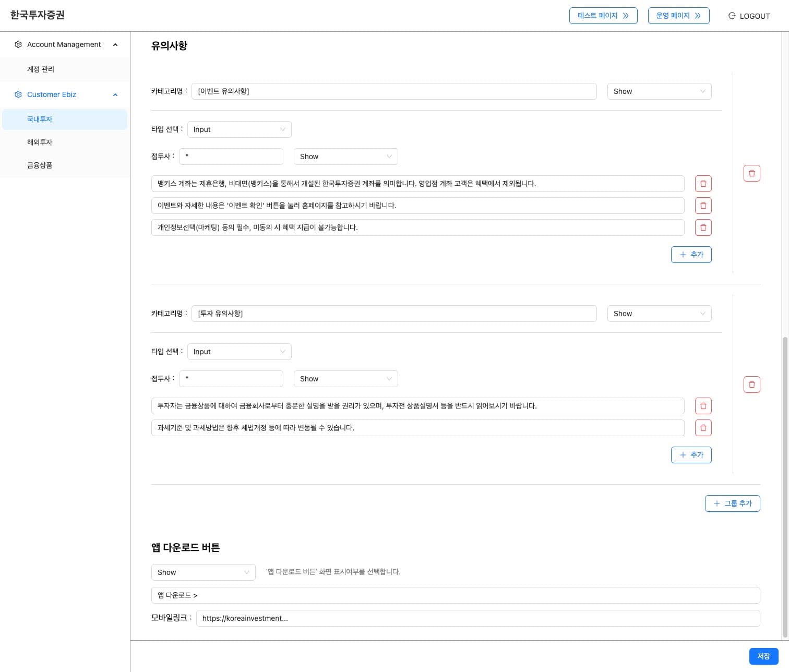Open 해외투자 in the sidebar
This screenshot has width=789, height=672.
point(40,142)
